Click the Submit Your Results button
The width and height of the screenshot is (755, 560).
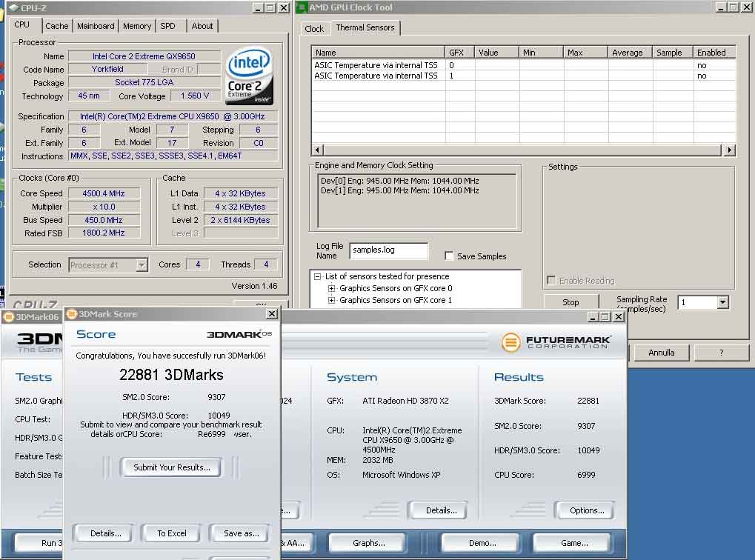(171, 467)
